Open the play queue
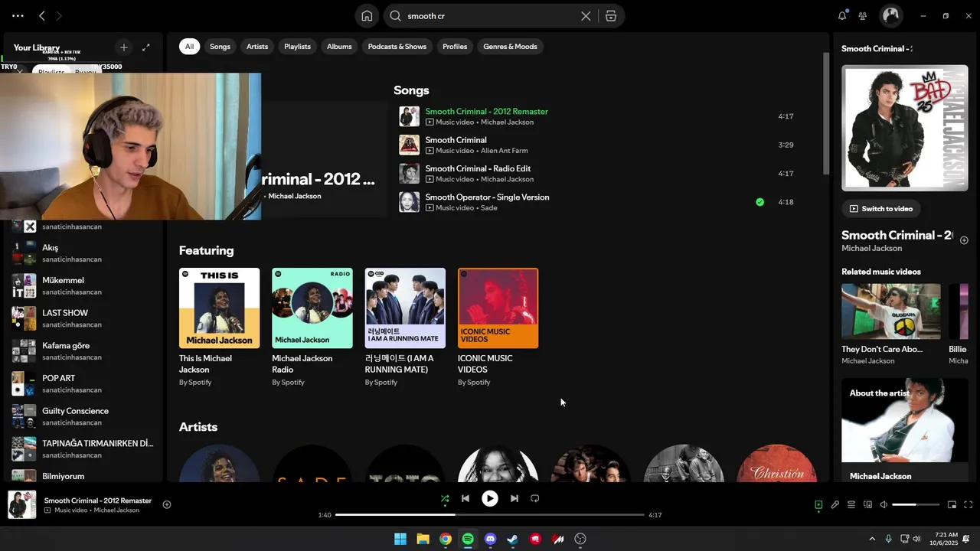 (851, 505)
